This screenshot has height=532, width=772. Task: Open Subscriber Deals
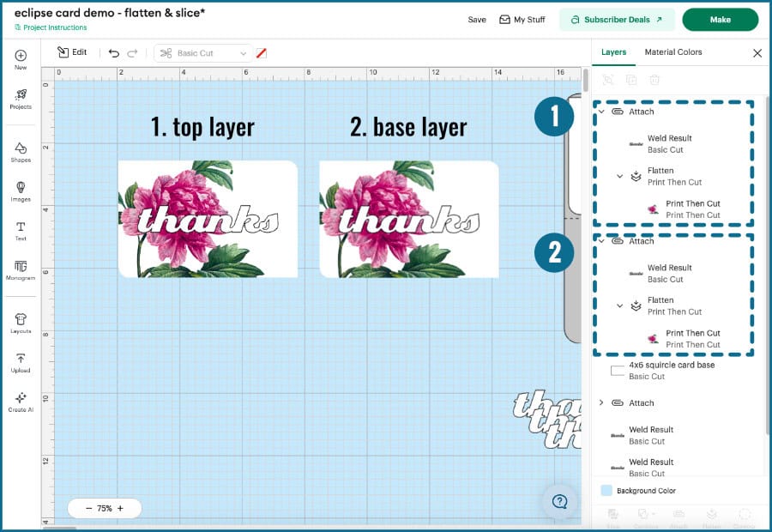click(x=617, y=20)
